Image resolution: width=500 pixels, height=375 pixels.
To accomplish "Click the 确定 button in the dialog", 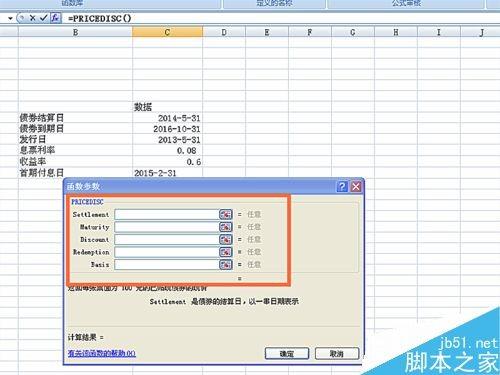I will coord(287,353).
